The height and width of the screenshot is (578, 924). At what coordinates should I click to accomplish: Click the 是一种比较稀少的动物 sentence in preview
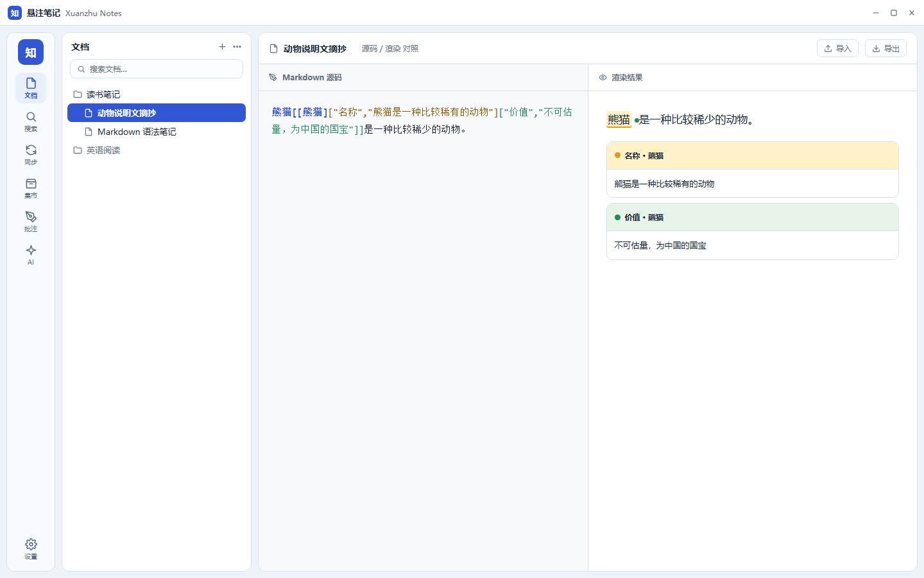coord(697,119)
